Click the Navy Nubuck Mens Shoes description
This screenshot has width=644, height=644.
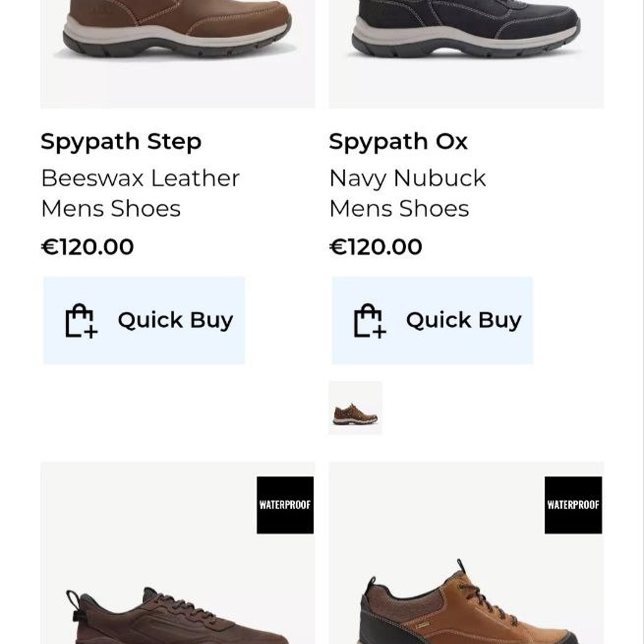[x=408, y=193]
